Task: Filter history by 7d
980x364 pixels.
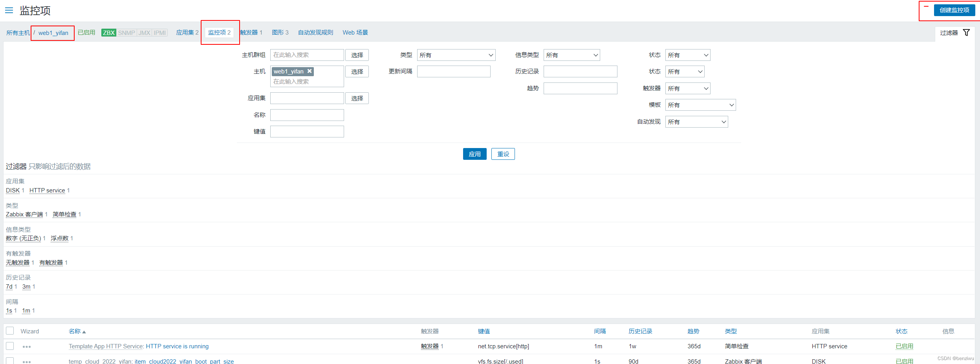Action: pos(9,287)
